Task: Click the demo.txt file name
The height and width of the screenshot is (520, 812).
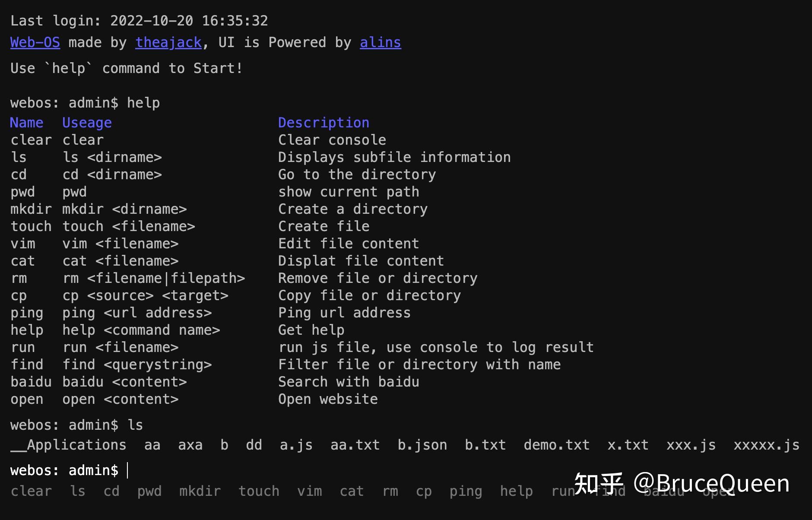Action: click(x=556, y=445)
